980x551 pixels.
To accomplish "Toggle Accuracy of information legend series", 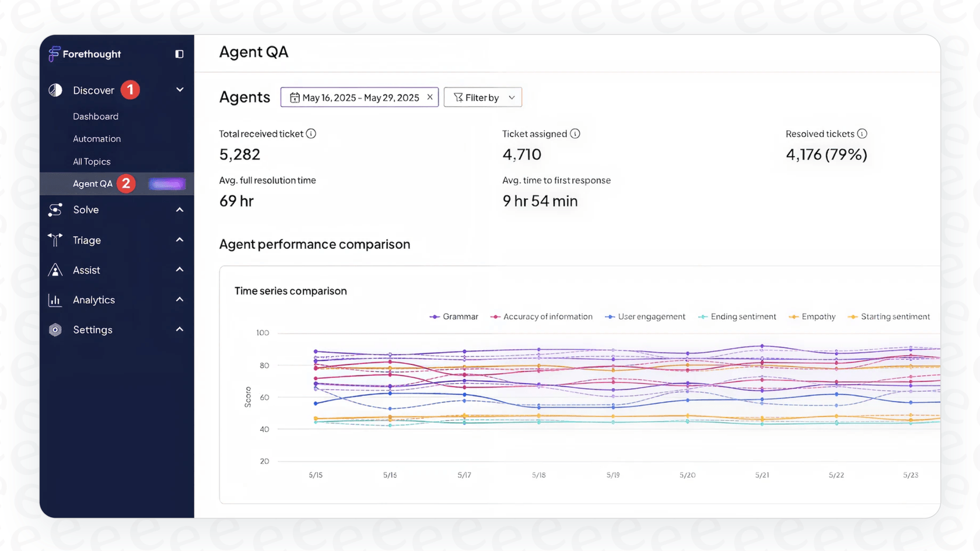I will 541,317.
